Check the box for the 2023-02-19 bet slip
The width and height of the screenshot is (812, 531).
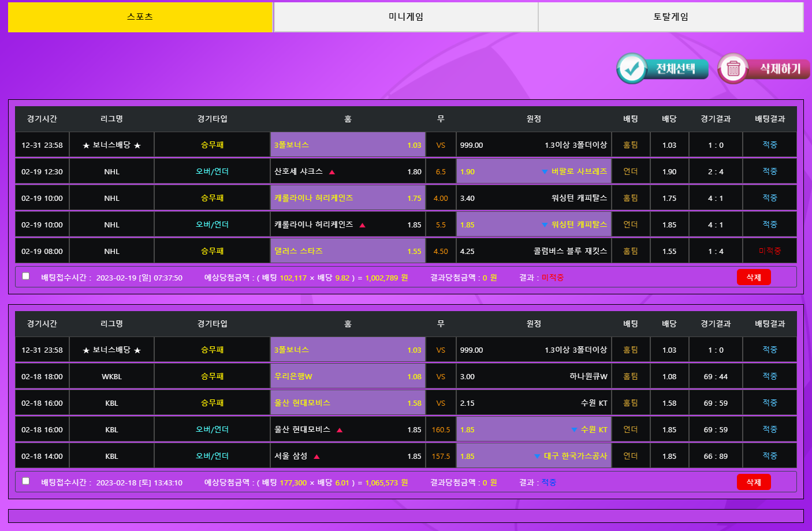tap(26, 276)
